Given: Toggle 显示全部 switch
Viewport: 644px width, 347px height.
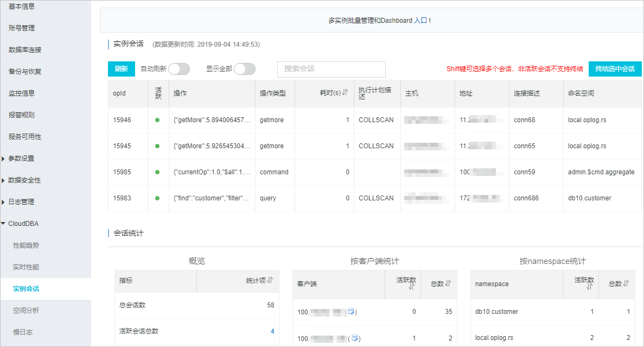Looking at the screenshot, I should pos(245,68).
